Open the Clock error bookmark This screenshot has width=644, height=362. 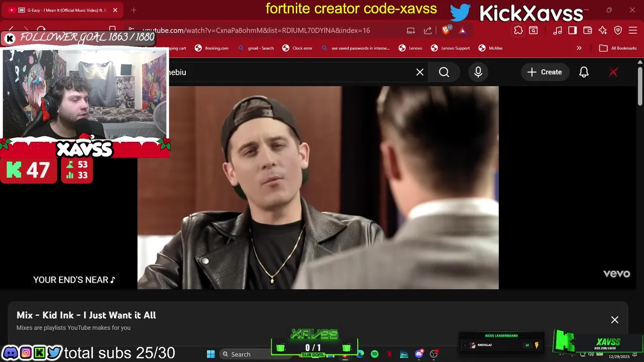(x=297, y=48)
